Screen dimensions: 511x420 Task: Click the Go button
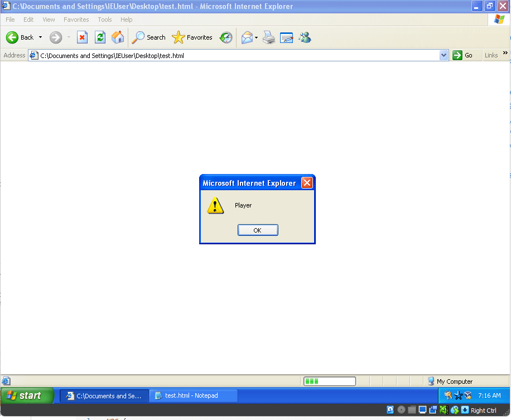463,55
